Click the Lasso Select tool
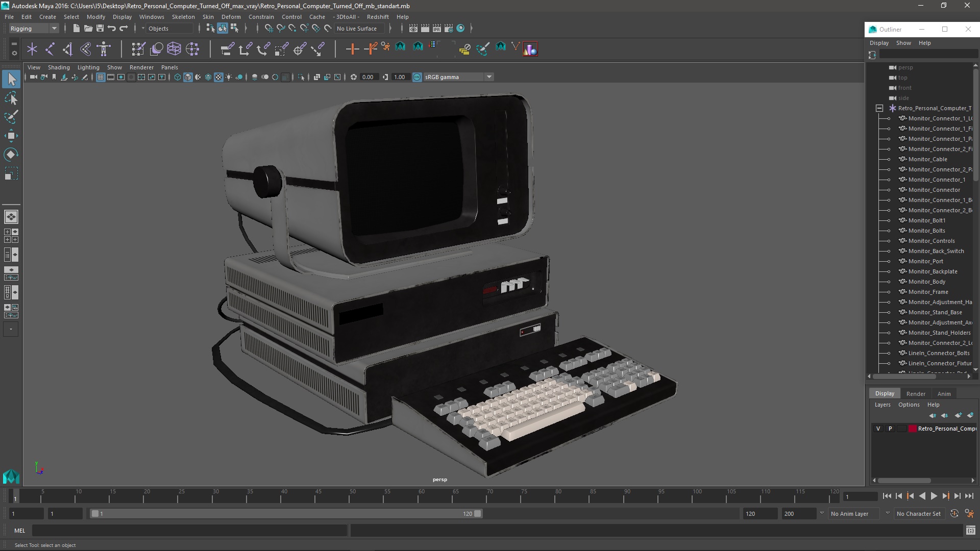980x551 pixels. pyautogui.click(x=11, y=98)
